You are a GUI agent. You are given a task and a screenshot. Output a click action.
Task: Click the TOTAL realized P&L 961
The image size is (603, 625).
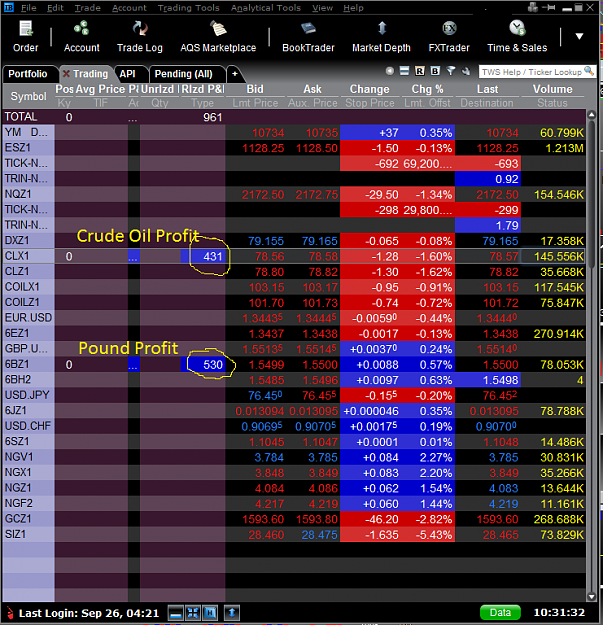(212, 117)
